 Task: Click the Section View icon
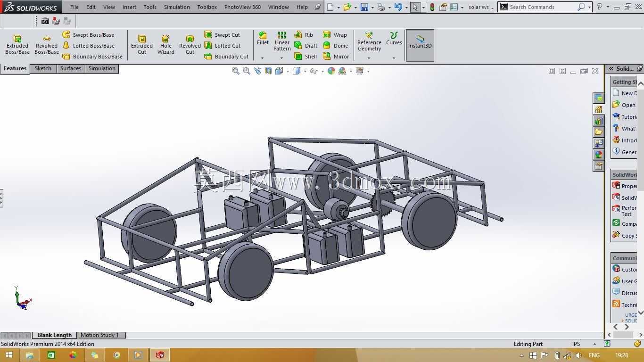point(268,71)
